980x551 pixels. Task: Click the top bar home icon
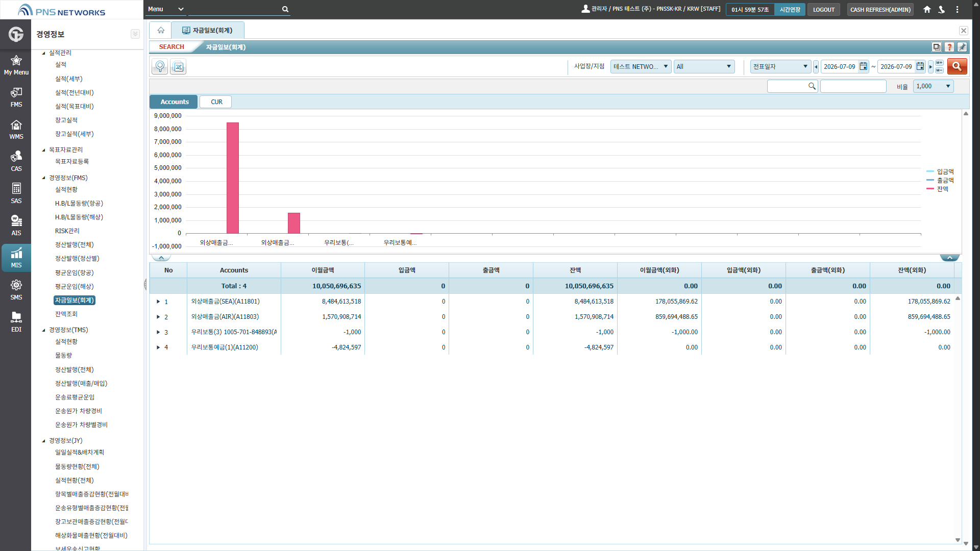click(927, 9)
